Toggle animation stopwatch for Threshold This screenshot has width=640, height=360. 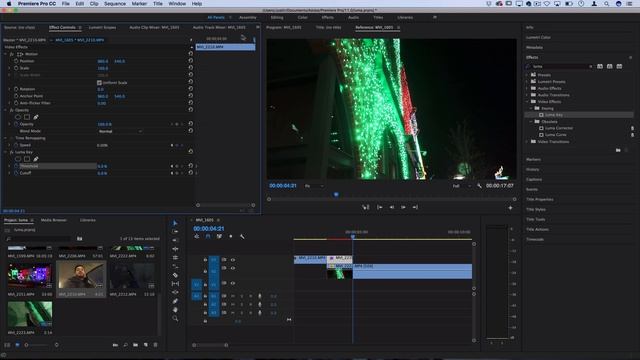tap(16, 166)
